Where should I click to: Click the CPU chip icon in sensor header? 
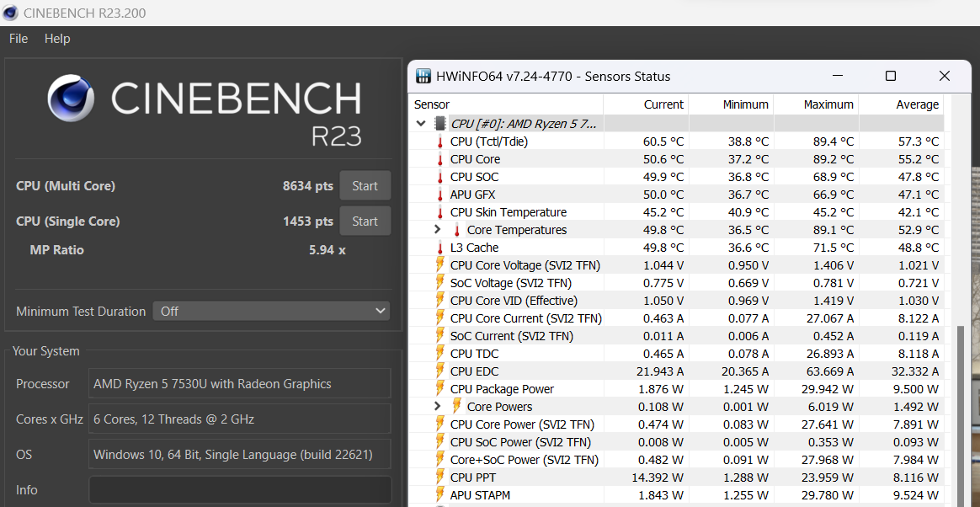pos(440,123)
